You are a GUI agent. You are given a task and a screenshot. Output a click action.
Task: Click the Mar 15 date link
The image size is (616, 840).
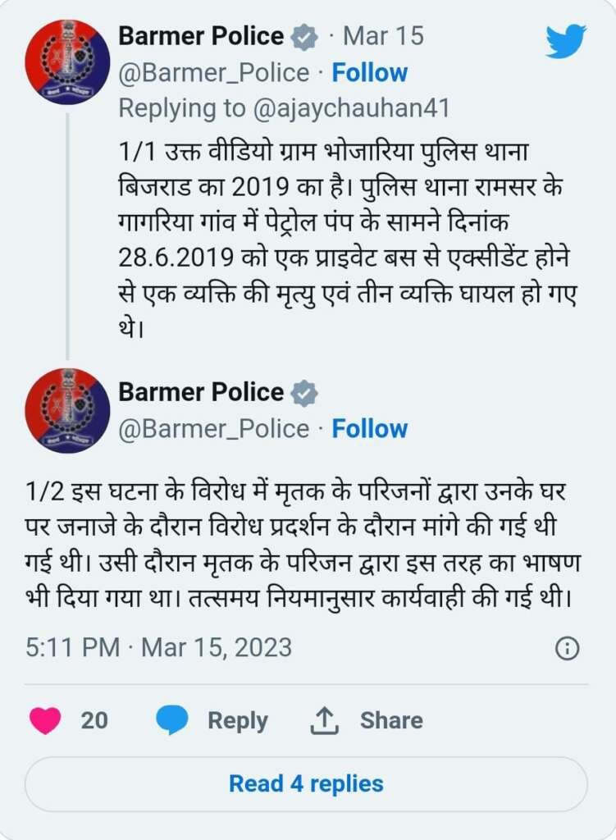pos(383,36)
